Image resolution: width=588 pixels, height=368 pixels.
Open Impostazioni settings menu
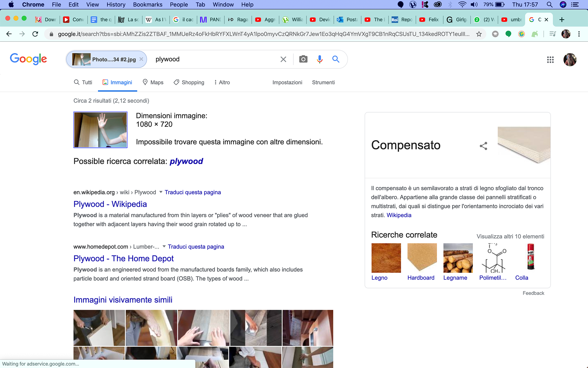(287, 82)
